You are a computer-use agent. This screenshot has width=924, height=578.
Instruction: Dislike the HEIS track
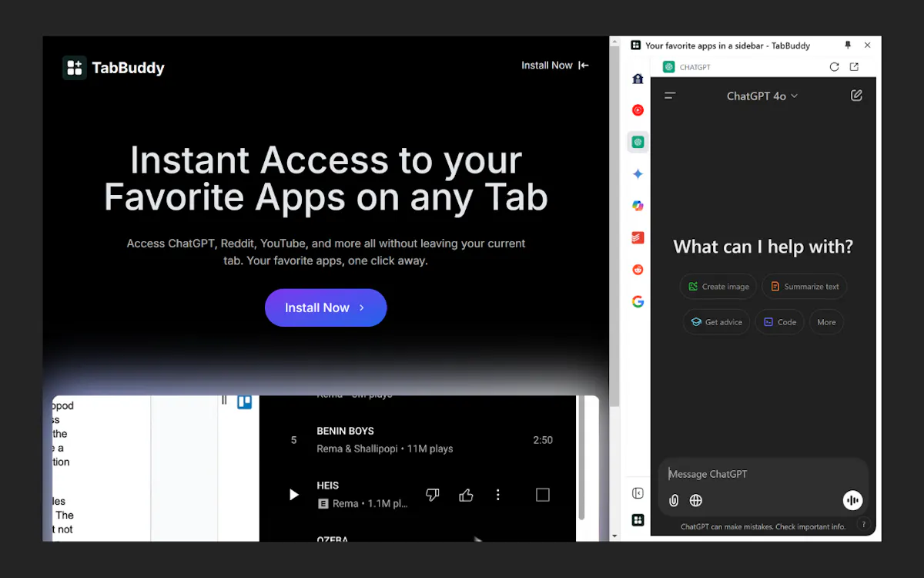433,495
